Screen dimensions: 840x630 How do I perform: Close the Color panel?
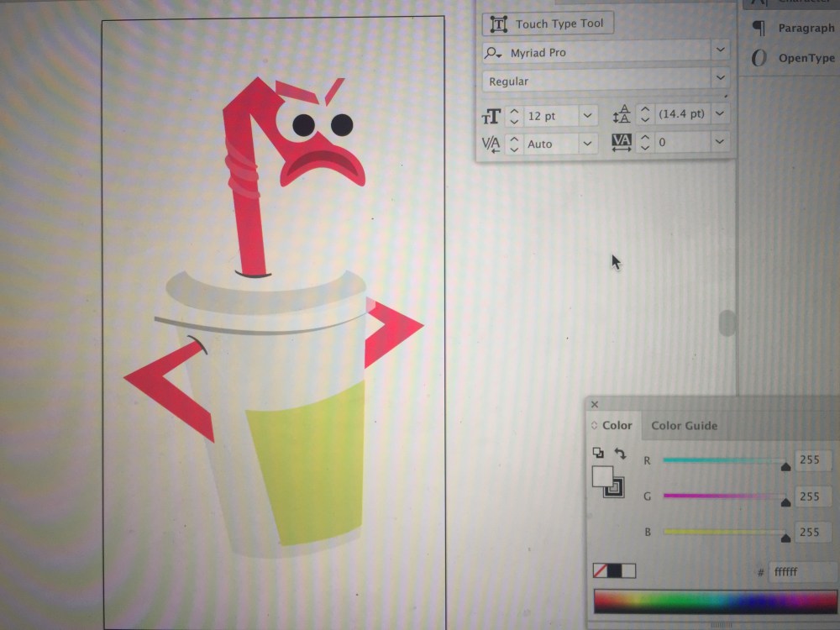[x=595, y=405]
